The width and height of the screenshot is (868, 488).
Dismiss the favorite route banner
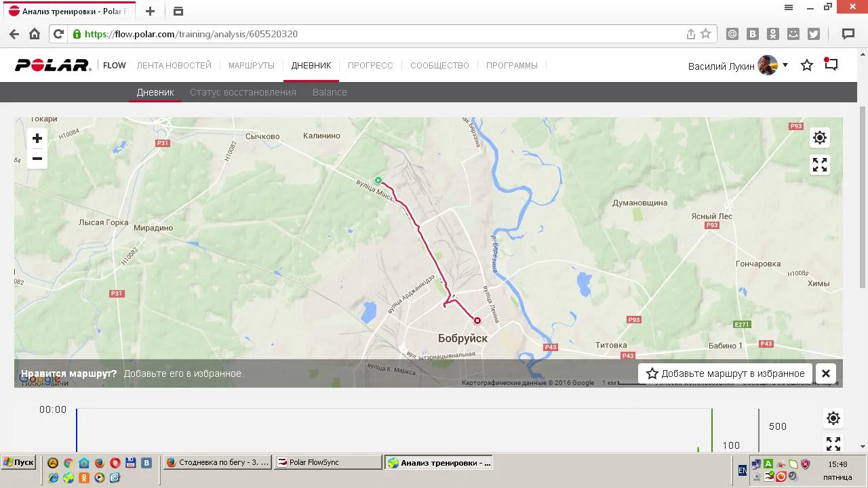(826, 373)
